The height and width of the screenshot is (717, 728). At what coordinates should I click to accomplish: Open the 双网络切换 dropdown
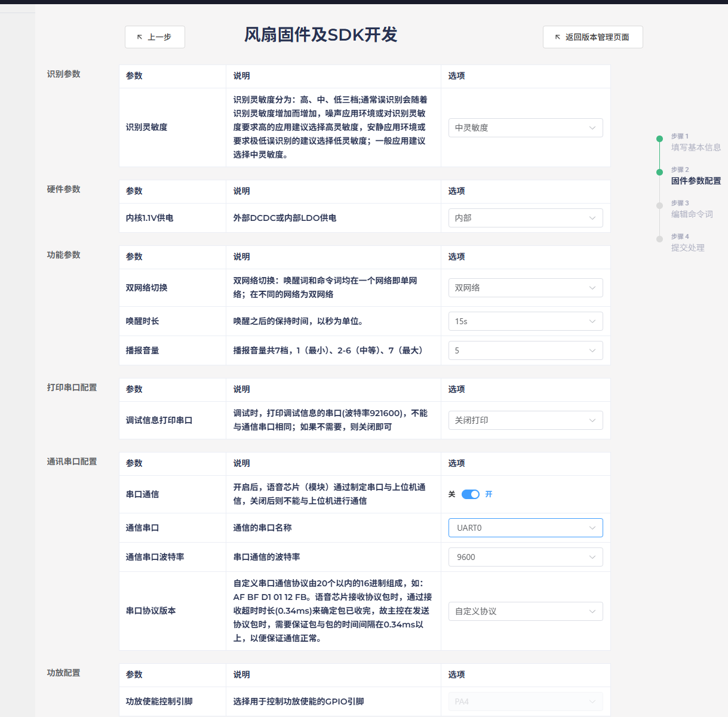pyautogui.click(x=525, y=288)
